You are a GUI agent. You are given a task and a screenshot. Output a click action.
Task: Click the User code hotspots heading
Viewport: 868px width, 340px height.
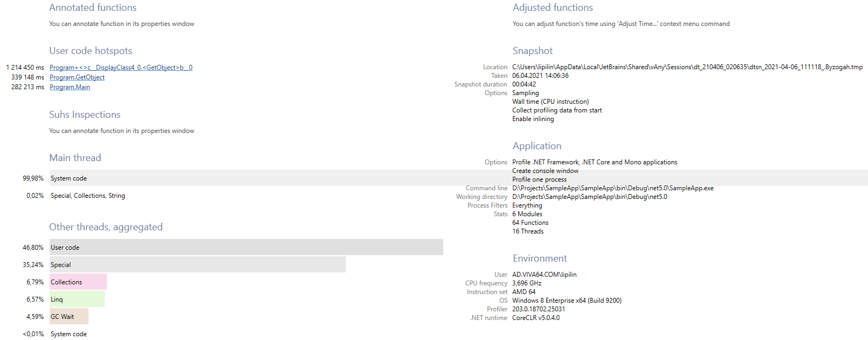click(91, 51)
